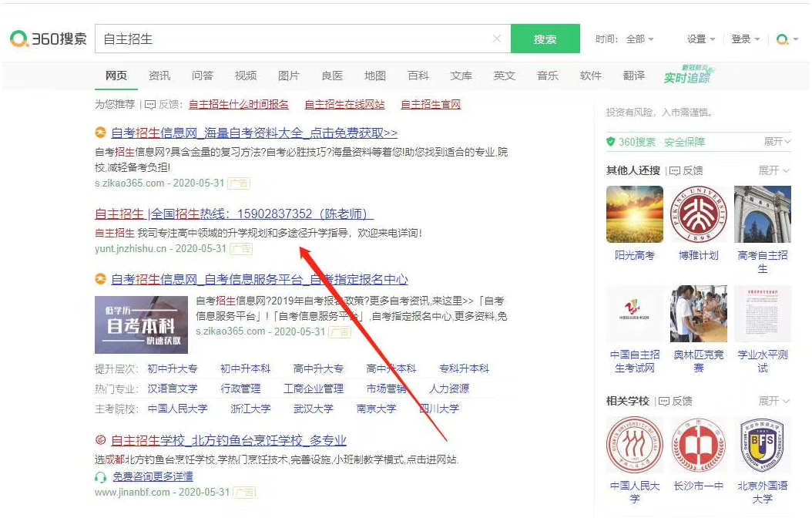Image resolution: width=812 pixels, height=518 pixels.
Task: Open result 自考招生信息网_海量自考资料大全
Action: click(254, 133)
